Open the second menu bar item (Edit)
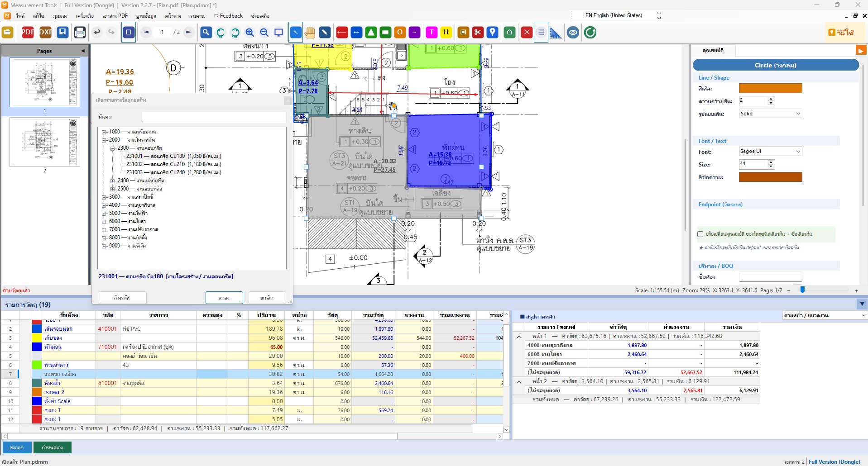The height and width of the screenshot is (466, 868). (39, 16)
